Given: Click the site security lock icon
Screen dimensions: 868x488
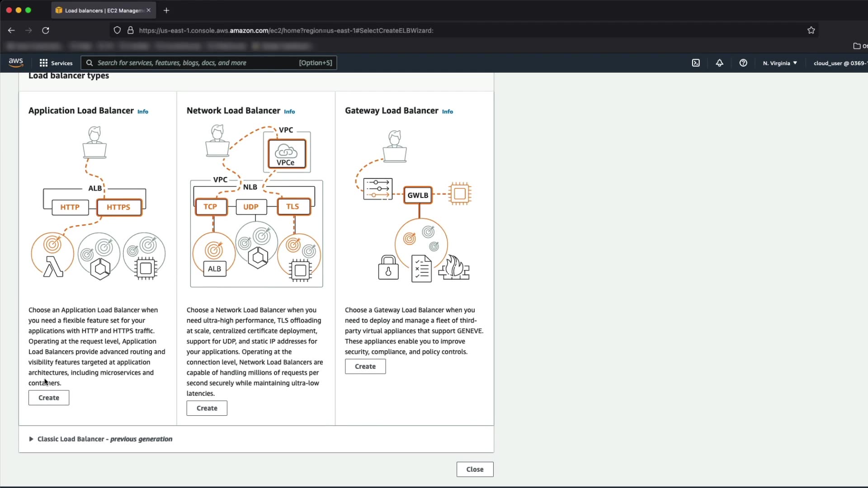Looking at the screenshot, I should click(x=131, y=30).
